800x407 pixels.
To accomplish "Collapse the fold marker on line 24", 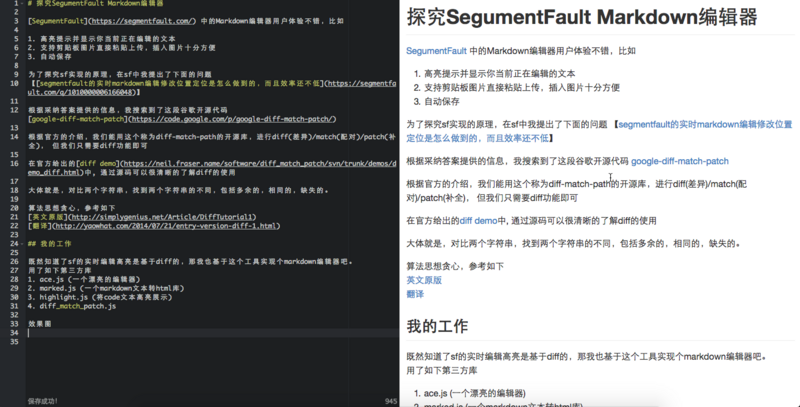I will point(22,244).
